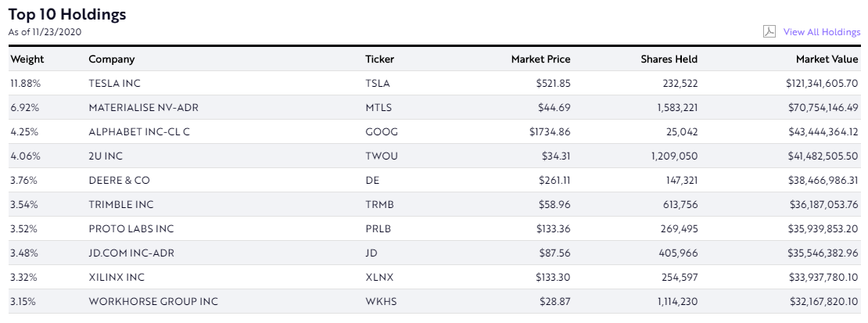Click the Weight column header
This screenshot has width=868, height=323.
tap(27, 59)
